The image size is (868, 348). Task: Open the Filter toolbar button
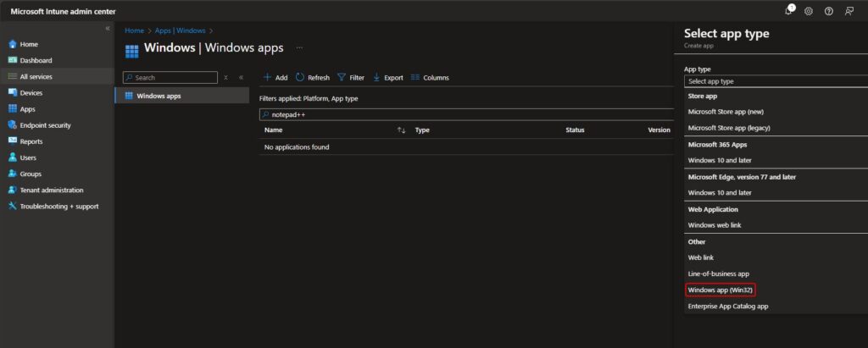[x=351, y=77]
